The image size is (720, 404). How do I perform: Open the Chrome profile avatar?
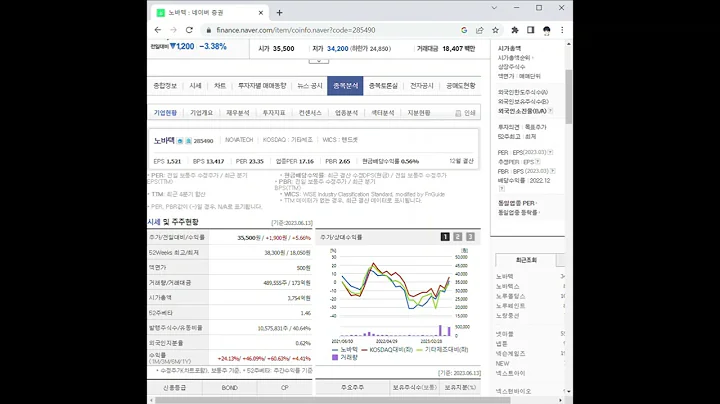click(x=546, y=30)
